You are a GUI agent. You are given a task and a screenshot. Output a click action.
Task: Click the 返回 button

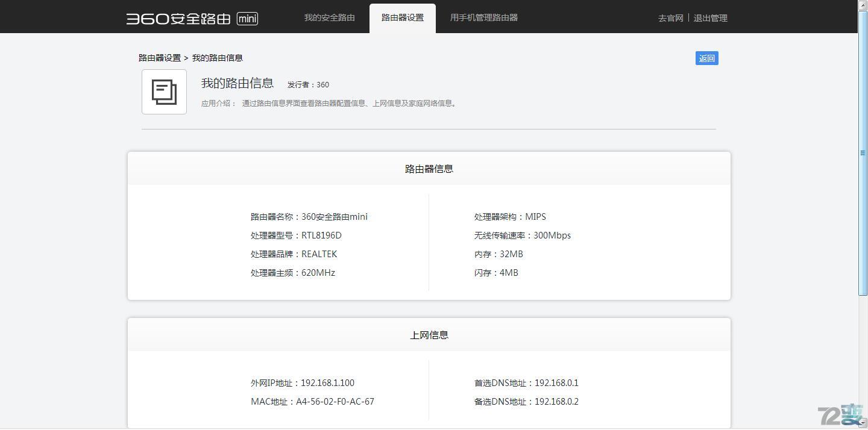point(706,58)
